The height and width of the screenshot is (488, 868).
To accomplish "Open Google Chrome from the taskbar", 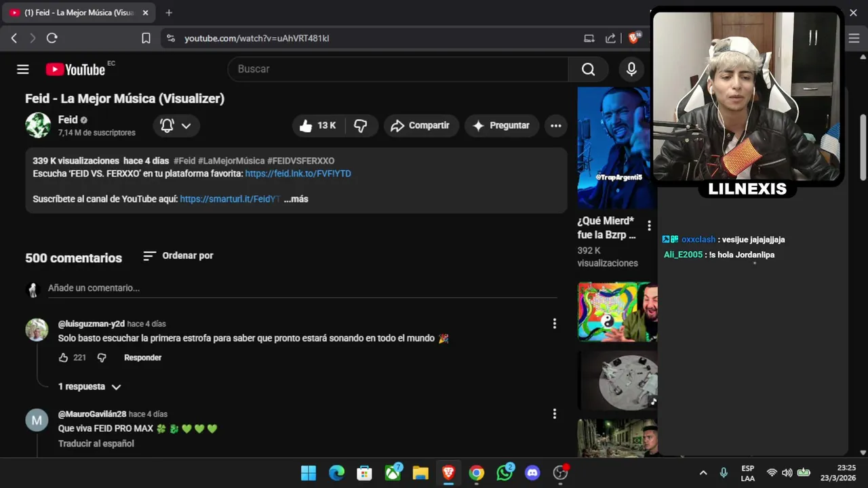I will (x=477, y=473).
